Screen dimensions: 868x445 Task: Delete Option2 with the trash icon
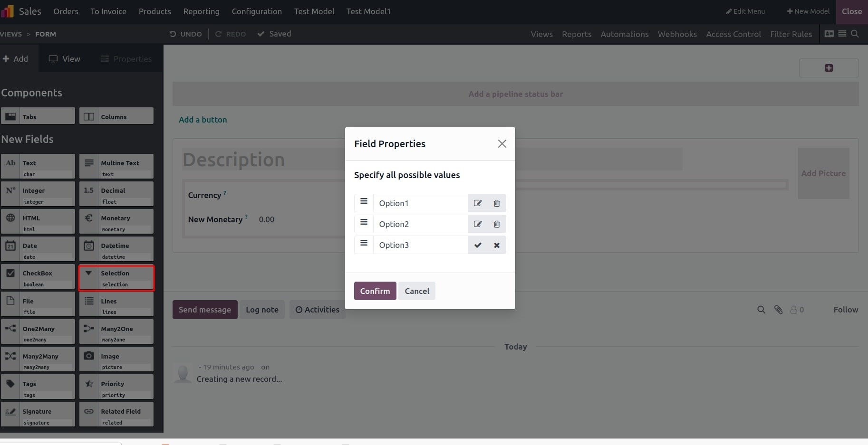[497, 224]
